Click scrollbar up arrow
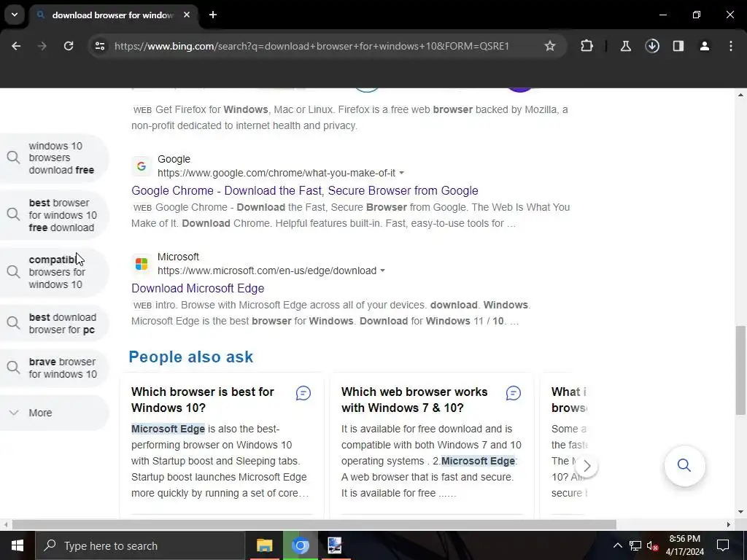747x560 pixels. 740,95
